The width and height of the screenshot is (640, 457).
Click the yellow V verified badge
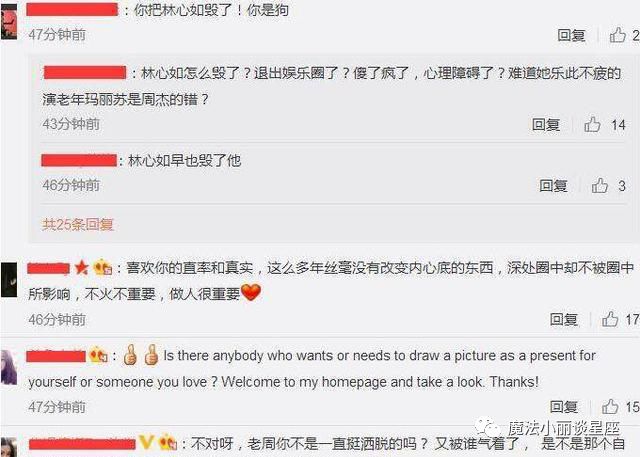(146, 442)
